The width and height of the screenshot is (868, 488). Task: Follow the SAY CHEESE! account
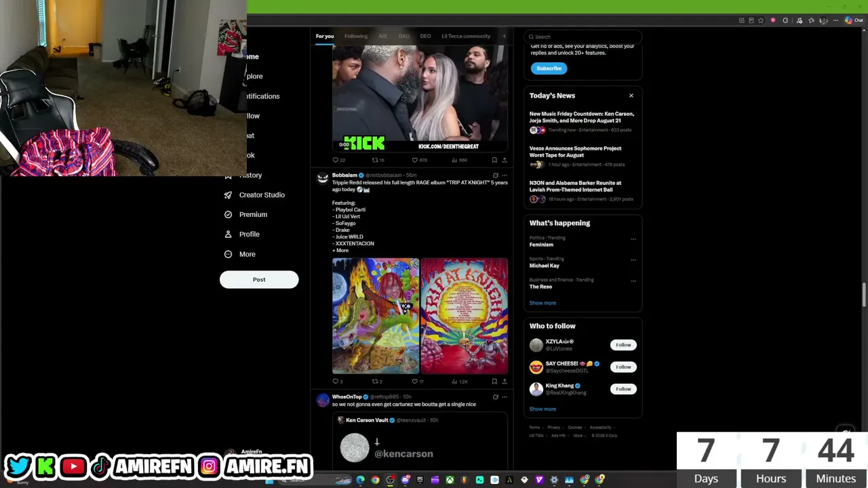tap(623, 367)
